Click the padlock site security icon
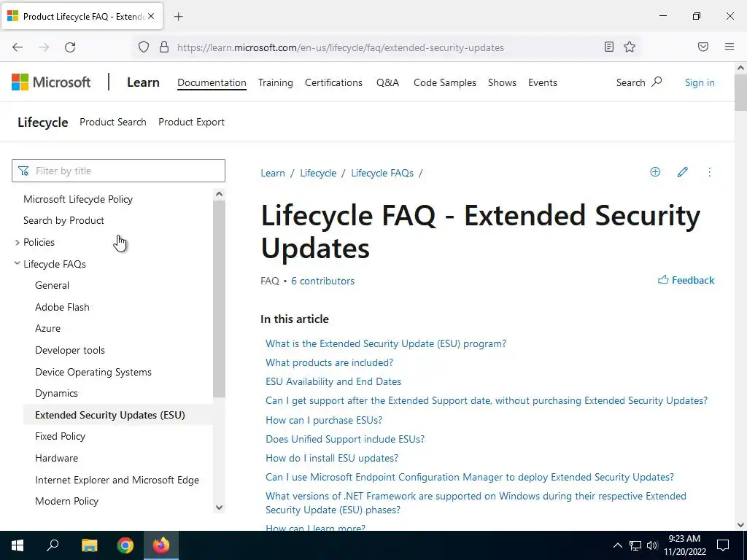The width and height of the screenshot is (747, 560). pyautogui.click(x=164, y=47)
